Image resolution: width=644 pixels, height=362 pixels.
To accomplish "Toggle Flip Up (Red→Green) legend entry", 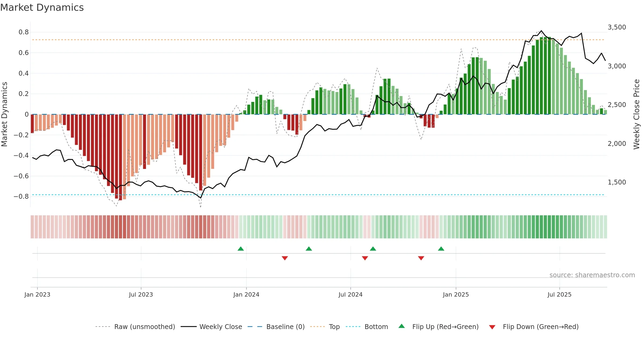I will click(x=438, y=327).
